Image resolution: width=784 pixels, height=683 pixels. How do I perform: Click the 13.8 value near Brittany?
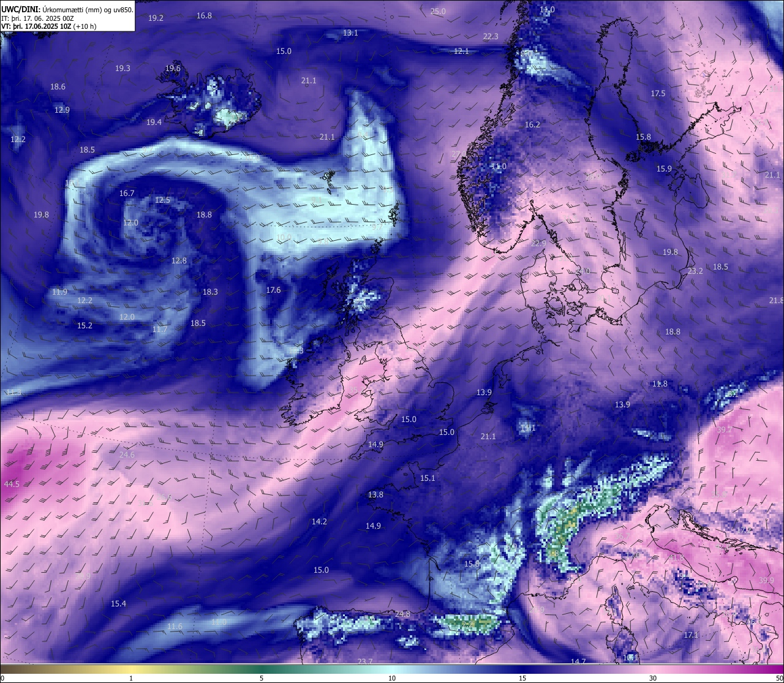pyautogui.click(x=375, y=494)
